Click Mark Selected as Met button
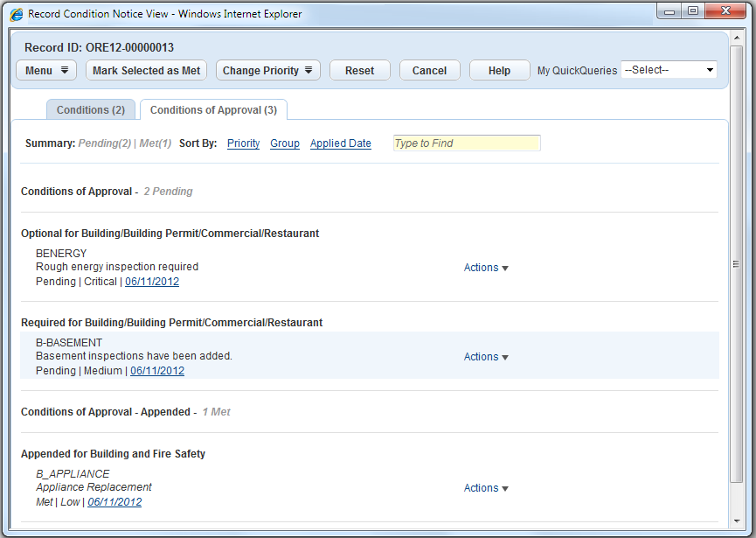Screen dimensions: 756x538 click(x=146, y=71)
